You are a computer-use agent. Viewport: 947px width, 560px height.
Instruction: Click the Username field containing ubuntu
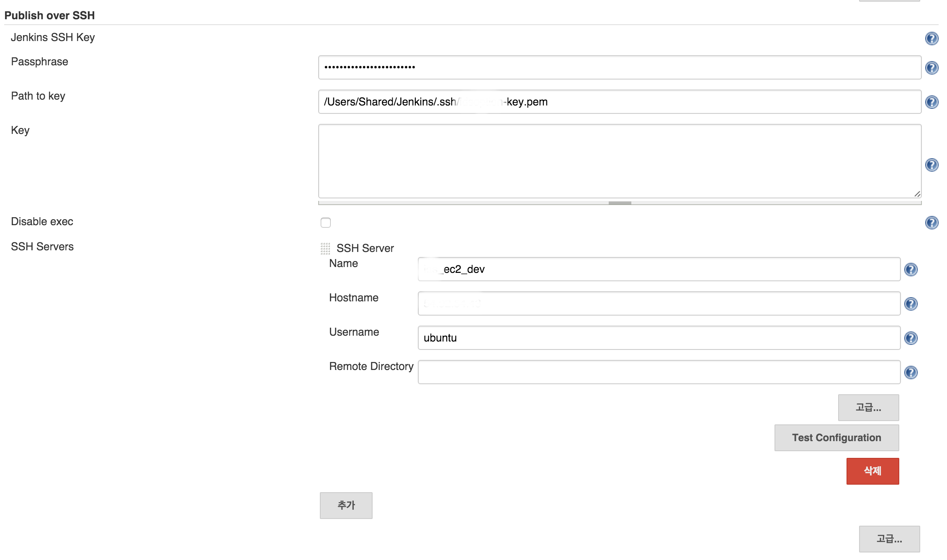pyautogui.click(x=659, y=338)
